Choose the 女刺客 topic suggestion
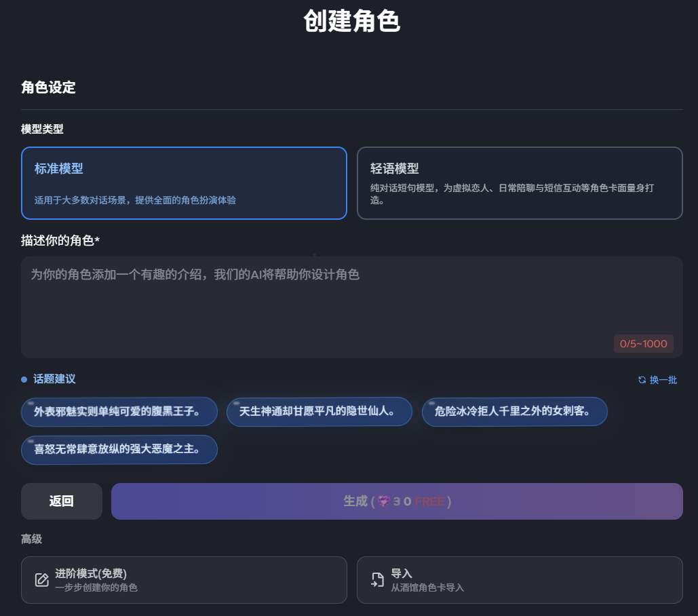Viewport: 698px width, 616px height. click(514, 411)
